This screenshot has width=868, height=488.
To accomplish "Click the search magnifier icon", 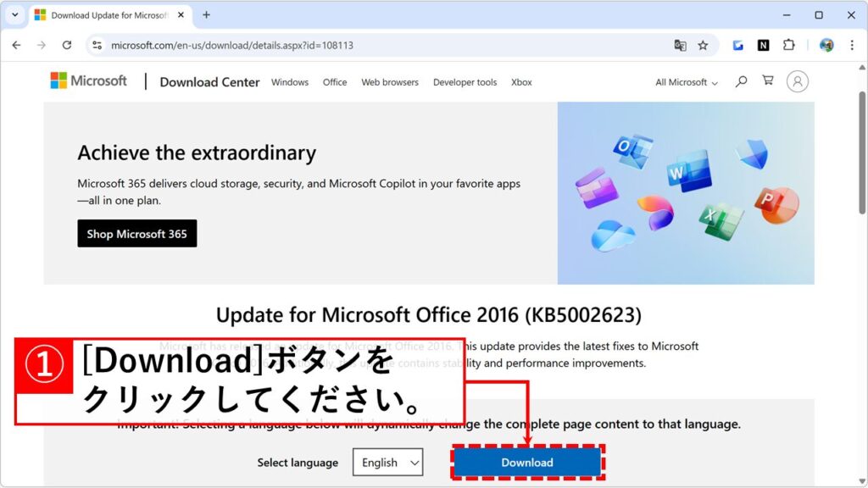I will 741,81.
